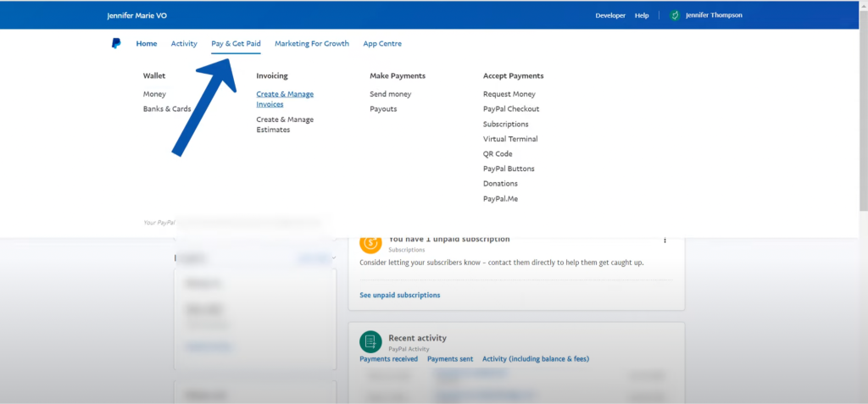Open Activity (including balance & fees) link
This screenshot has width=868, height=404.
tap(536, 359)
